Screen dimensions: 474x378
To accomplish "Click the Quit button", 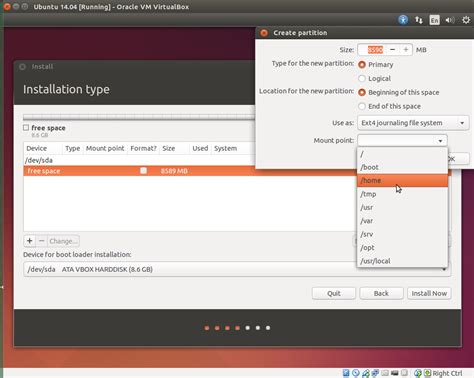I will point(334,293).
